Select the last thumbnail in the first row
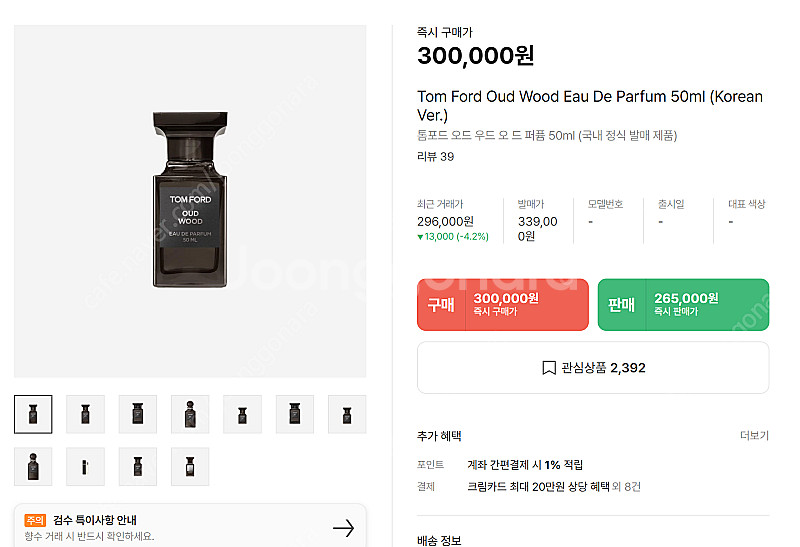This screenshot has width=800, height=547. click(347, 414)
